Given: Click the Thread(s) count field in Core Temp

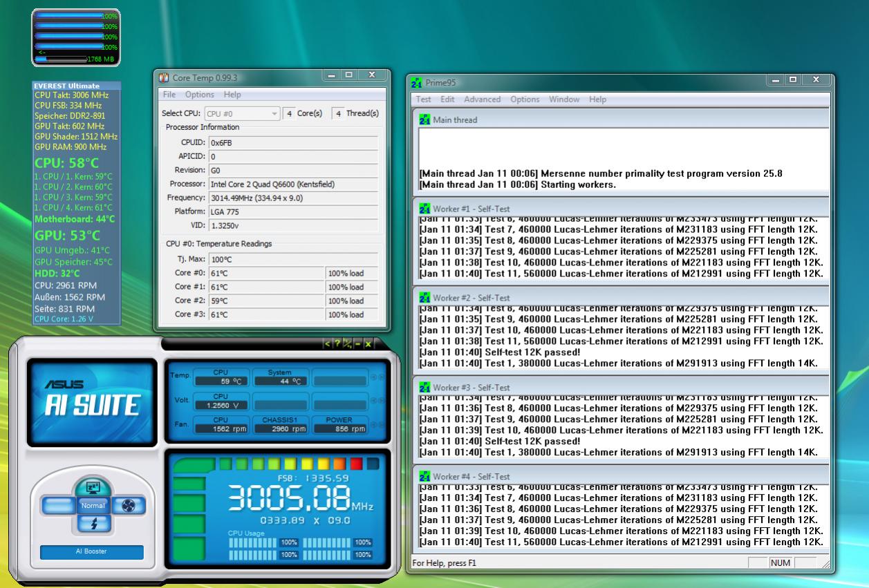Looking at the screenshot, I should [338, 113].
